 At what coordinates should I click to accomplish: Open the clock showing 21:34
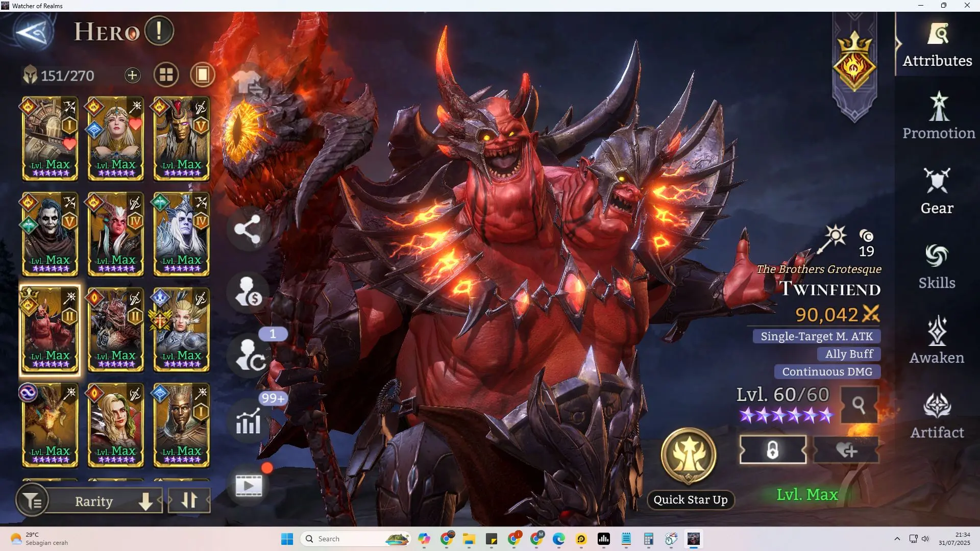click(x=955, y=539)
